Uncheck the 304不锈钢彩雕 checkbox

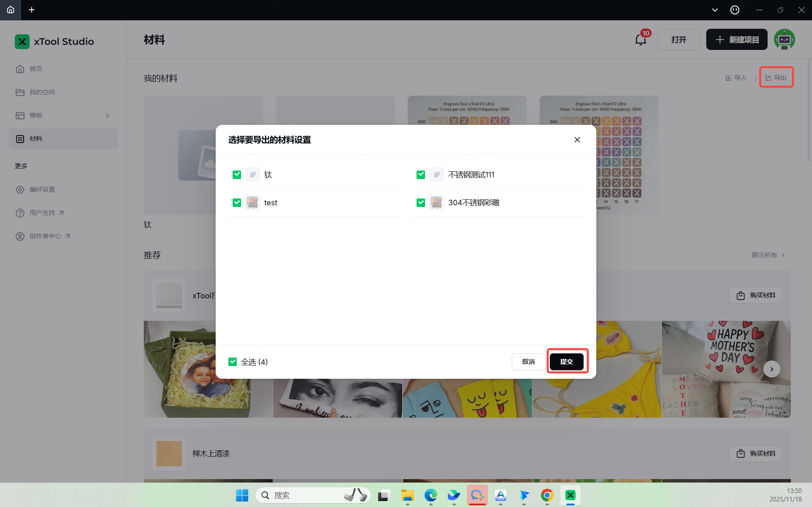point(421,203)
